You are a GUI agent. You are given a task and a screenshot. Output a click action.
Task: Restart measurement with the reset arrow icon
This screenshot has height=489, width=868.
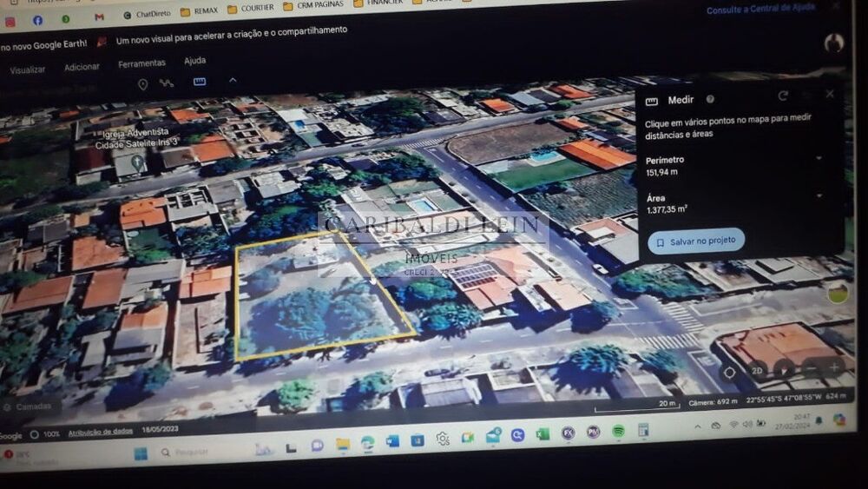pos(783,96)
